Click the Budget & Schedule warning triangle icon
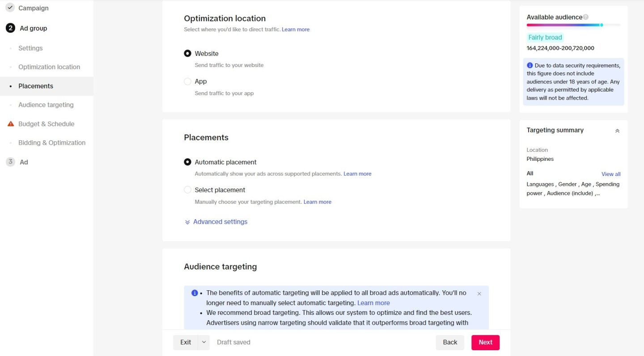The height and width of the screenshot is (356, 644). (x=11, y=124)
